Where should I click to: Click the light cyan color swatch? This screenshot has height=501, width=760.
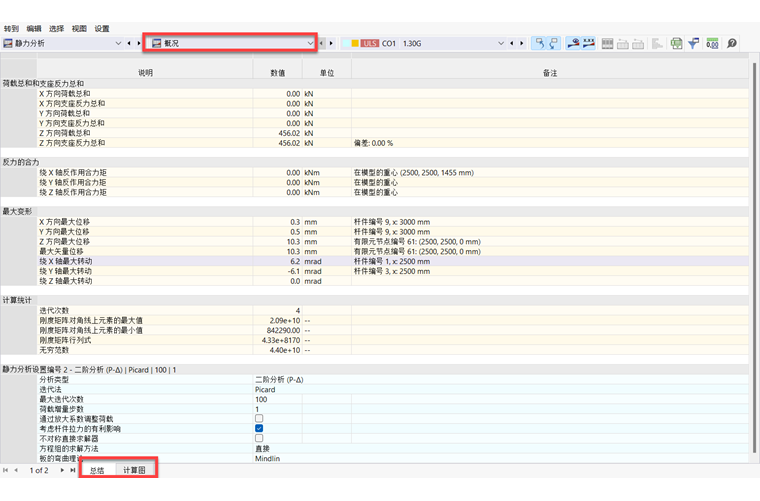[x=346, y=43]
